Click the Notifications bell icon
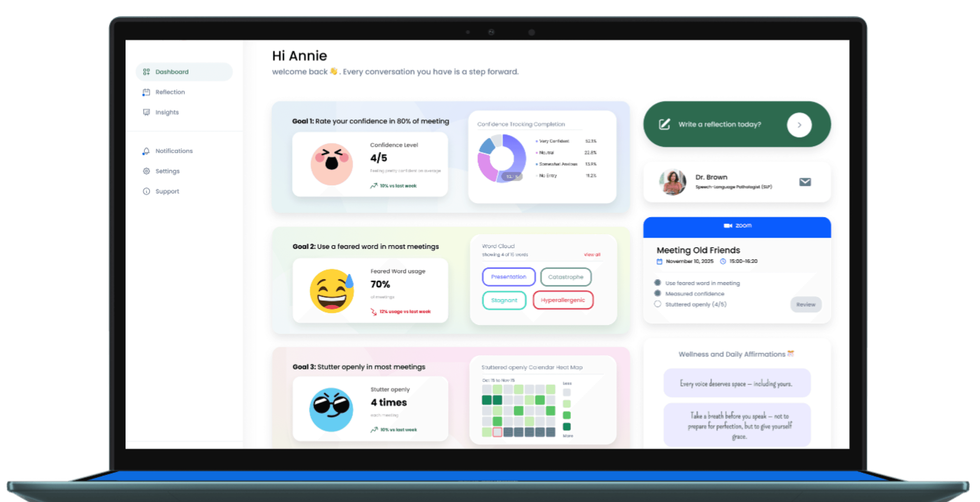The image size is (980, 502). (x=146, y=151)
